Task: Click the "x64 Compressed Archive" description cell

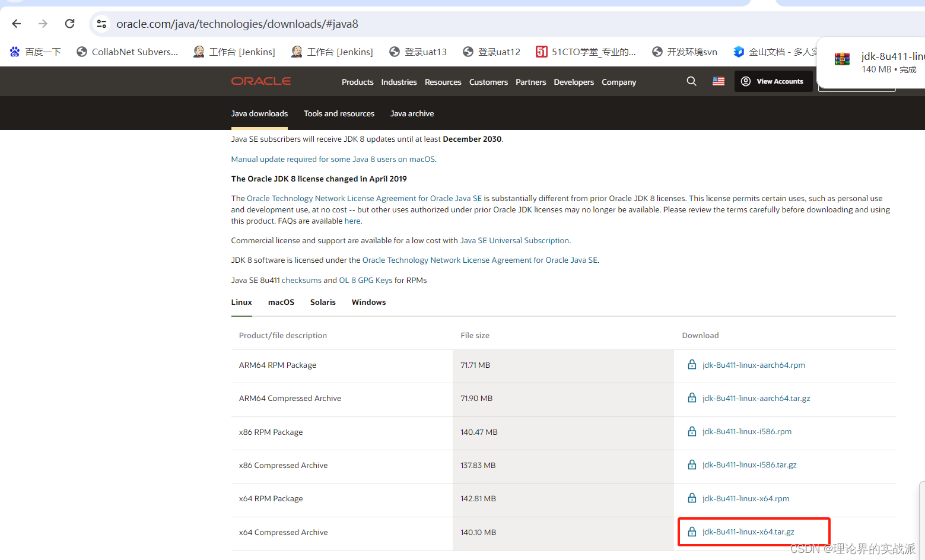Action: (x=342, y=533)
